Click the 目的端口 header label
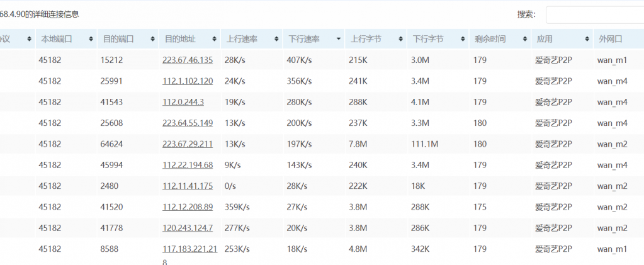Screen dimensions: 644x265 click(118, 39)
